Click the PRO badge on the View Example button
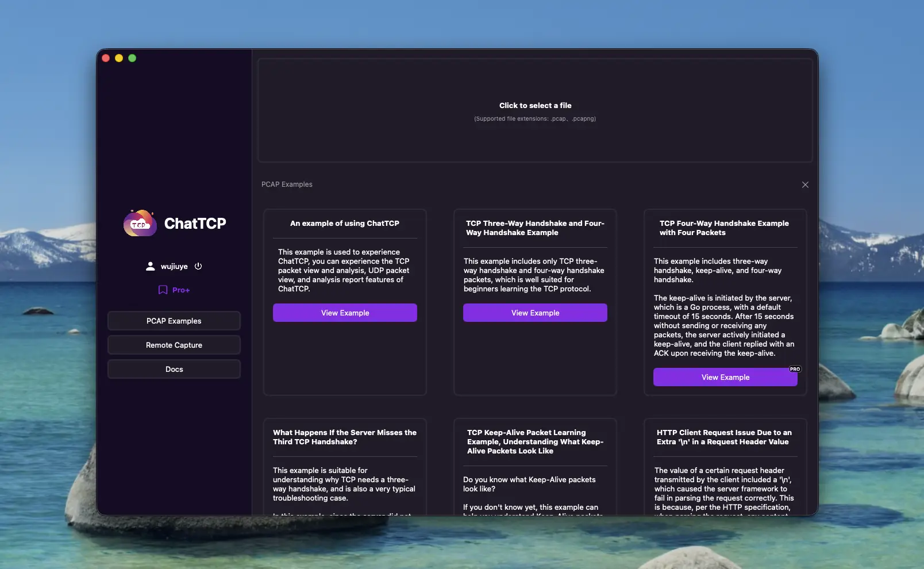The height and width of the screenshot is (569, 924). click(795, 369)
